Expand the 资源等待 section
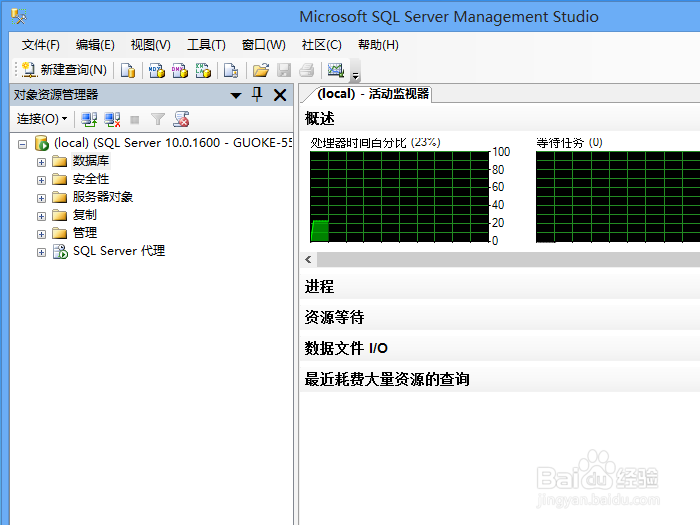 [500, 317]
